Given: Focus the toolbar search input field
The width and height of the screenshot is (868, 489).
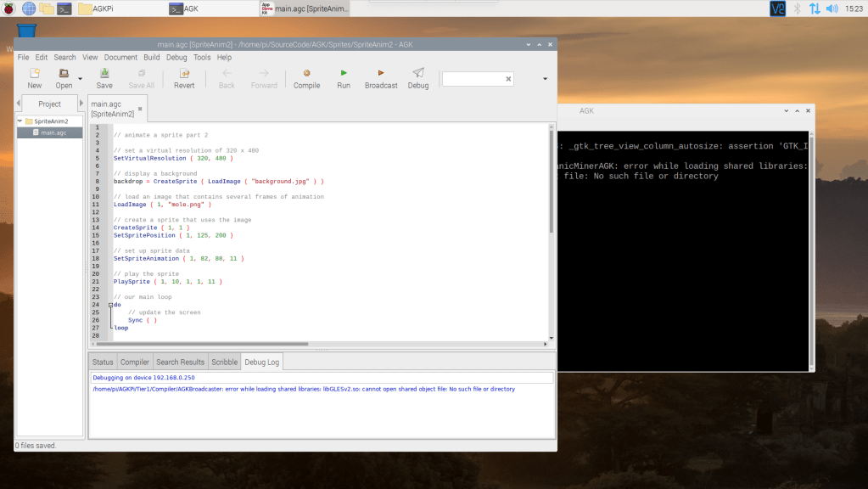Looking at the screenshot, I should coord(472,77).
